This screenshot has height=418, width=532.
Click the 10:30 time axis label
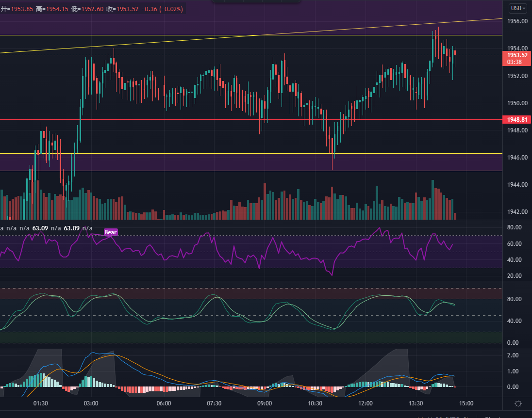[315, 403]
